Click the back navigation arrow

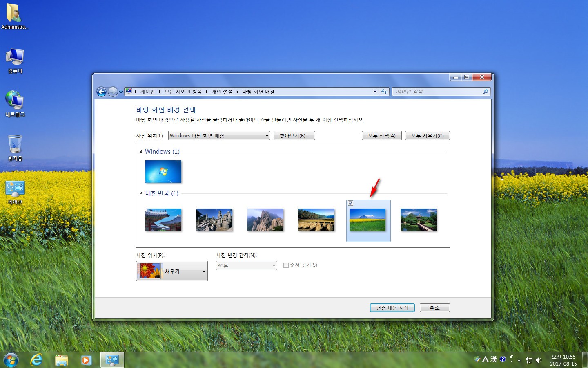[101, 92]
